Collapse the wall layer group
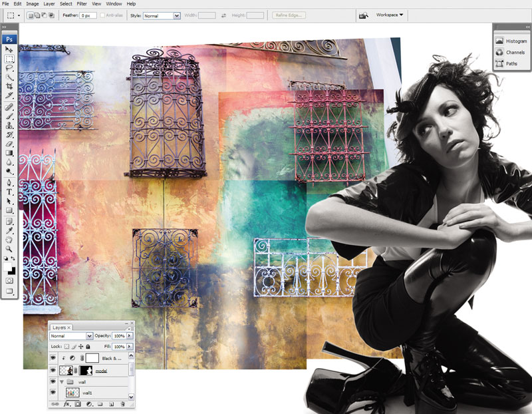This screenshot has width=532, height=414. pos(63,382)
